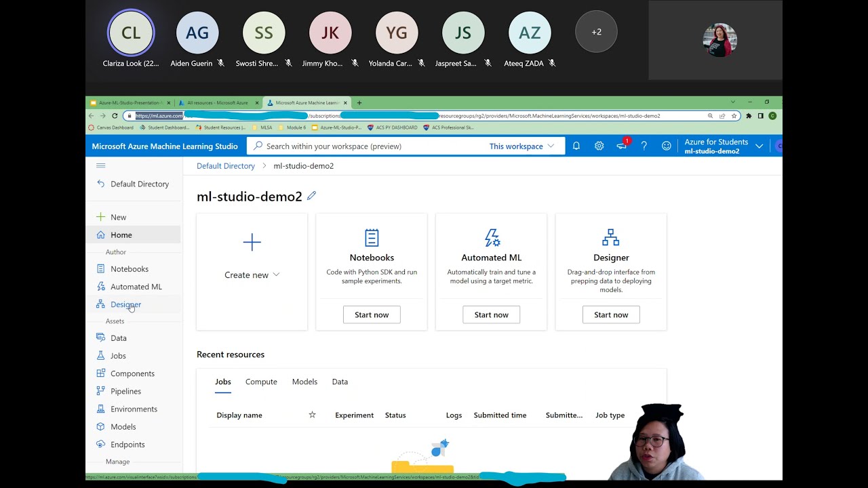Open Environments in the left sidebar
Viewport: 868px width, 488px height.
pos(134,409)
